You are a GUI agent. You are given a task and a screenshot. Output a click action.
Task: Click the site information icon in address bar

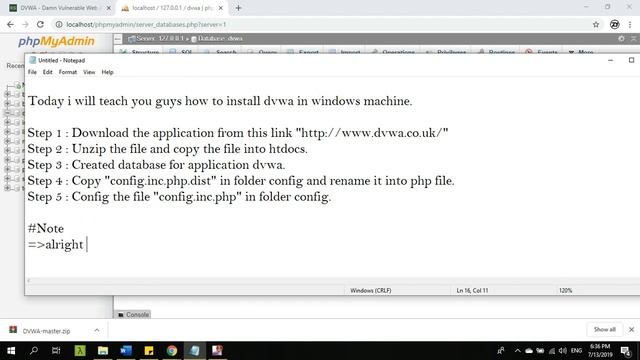coord(59,24)
